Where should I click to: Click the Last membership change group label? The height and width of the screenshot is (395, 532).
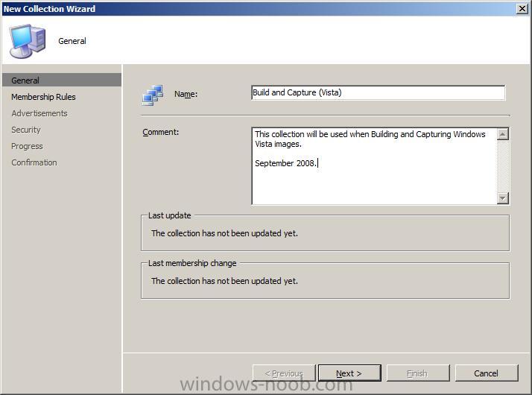point(192,263)
